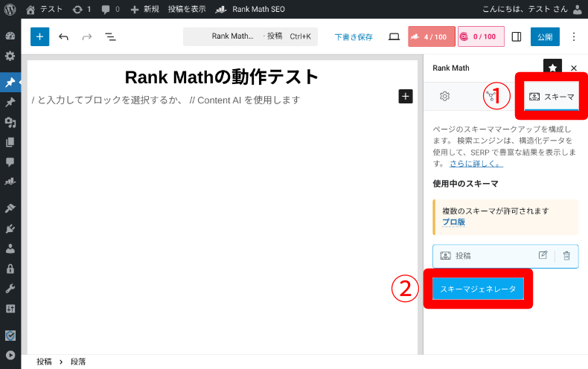The width and height of the screenshot is (588, 369).
Task: Click the star icon to unpin Rank Math
Action: click(552, 68)
